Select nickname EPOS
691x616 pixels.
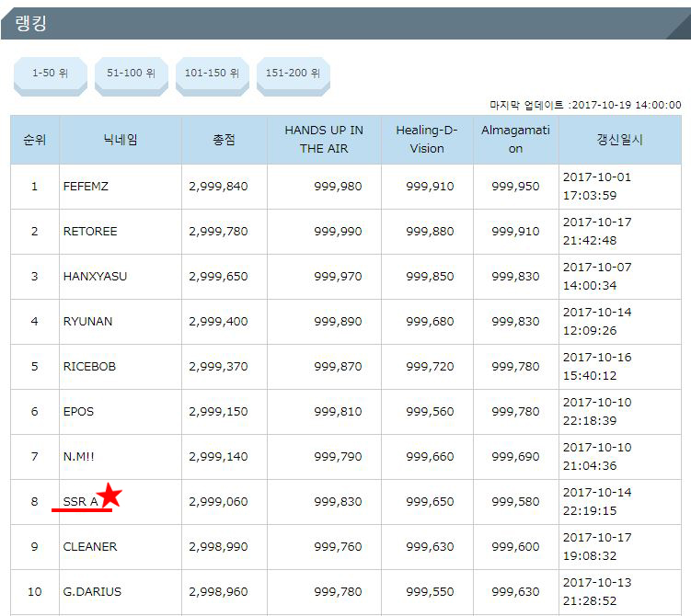pyautogui.click(x=78, y=412)
